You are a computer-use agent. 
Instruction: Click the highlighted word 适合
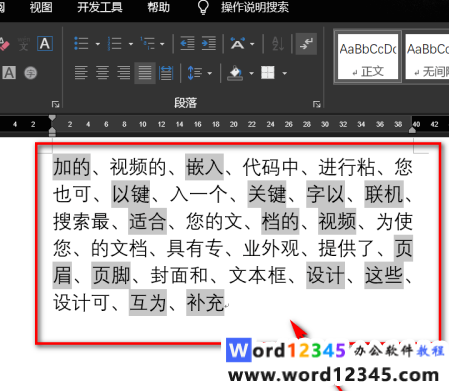[147, 221]
